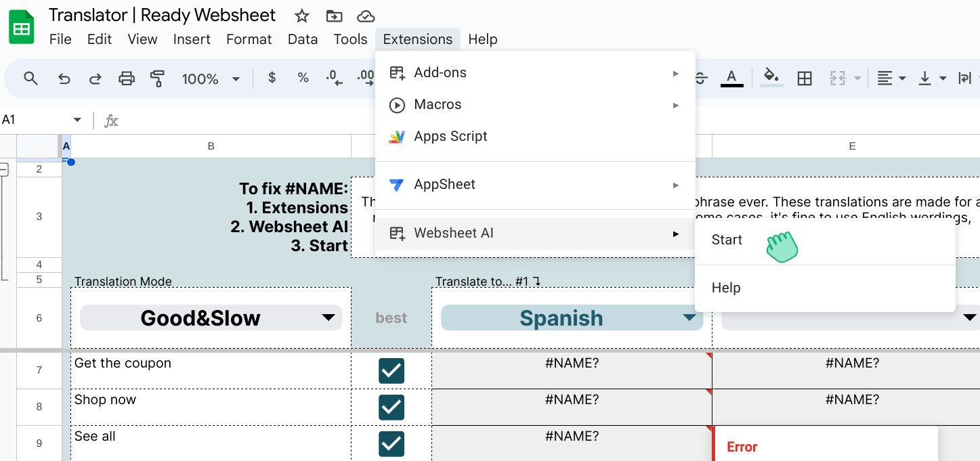Select #NAME? cell in row 7 Spanish column
Image resolution: width=980 pixels, height=461 pixels.
click(572, 370)
